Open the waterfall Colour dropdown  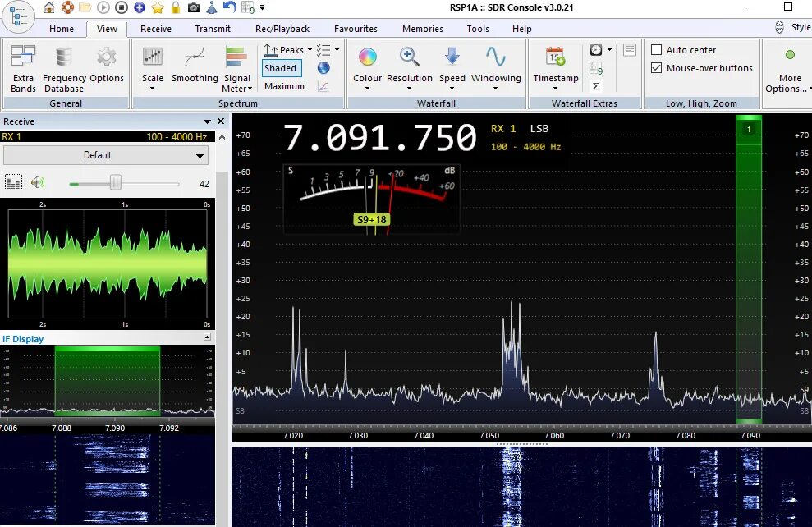click(367, 69)
